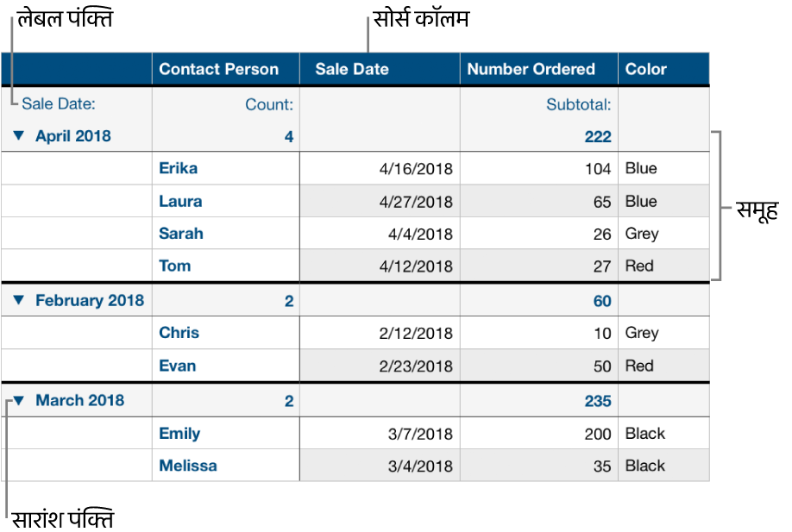Select the April subtotal value 222
This screenshot has height=532, width=792.
(x=597, y=136)
